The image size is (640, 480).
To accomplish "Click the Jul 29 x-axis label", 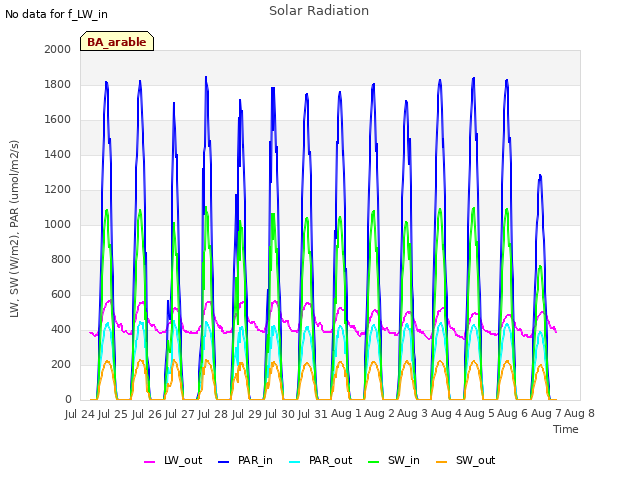I will [247, 414].
